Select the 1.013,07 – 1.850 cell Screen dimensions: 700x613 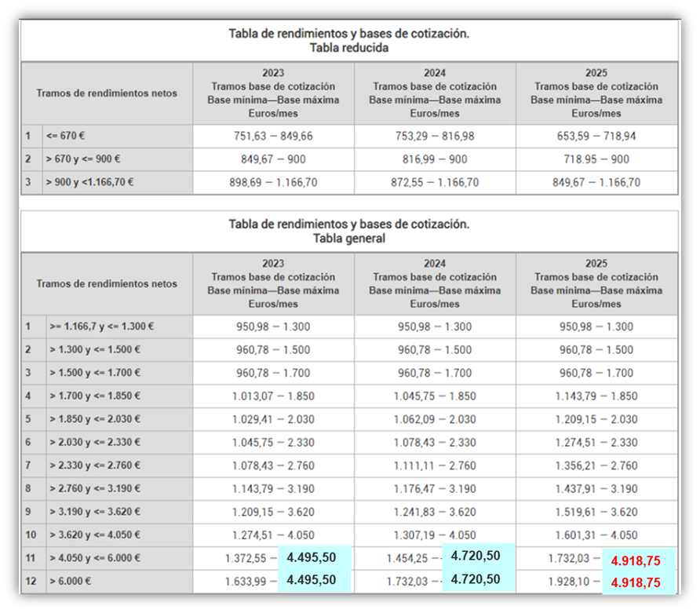point(273,396)
